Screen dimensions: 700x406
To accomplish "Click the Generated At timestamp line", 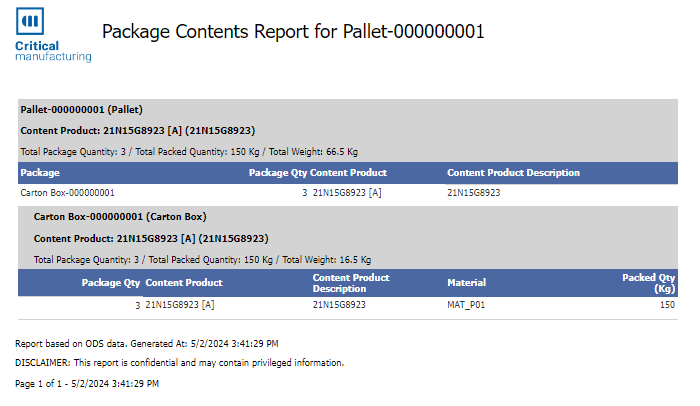I will click(x=147, y=343).
